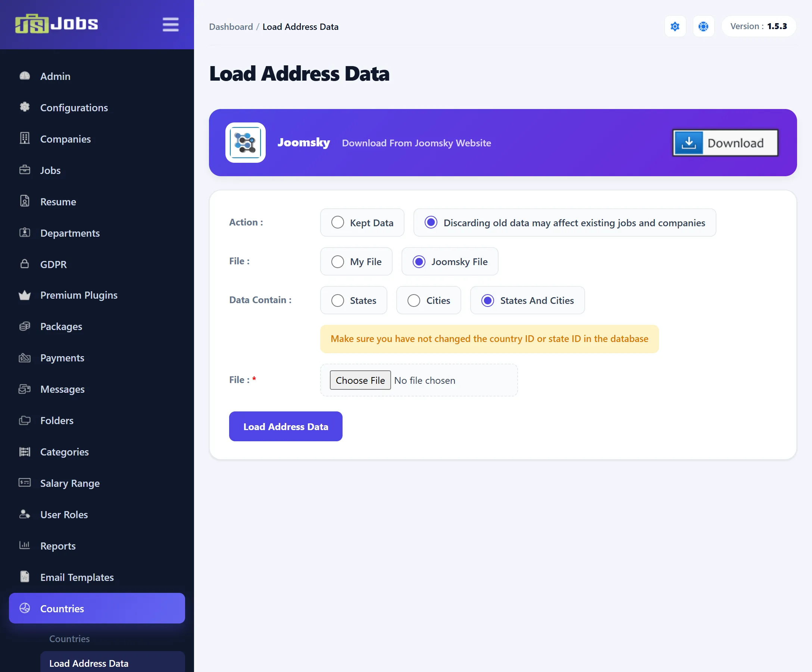Click the Packages coins icon
The image size is (812, 672).
click(x=25, y=326)
